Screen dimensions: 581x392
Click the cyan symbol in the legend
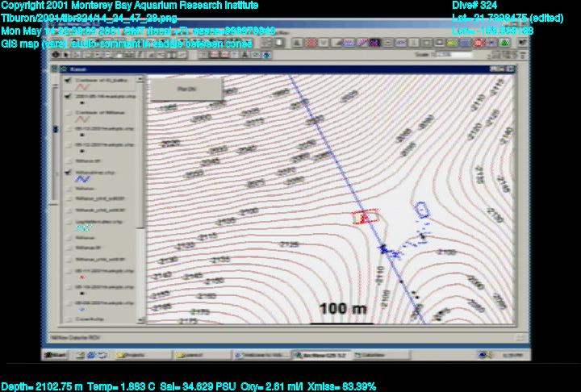click(x=83, y=229)
